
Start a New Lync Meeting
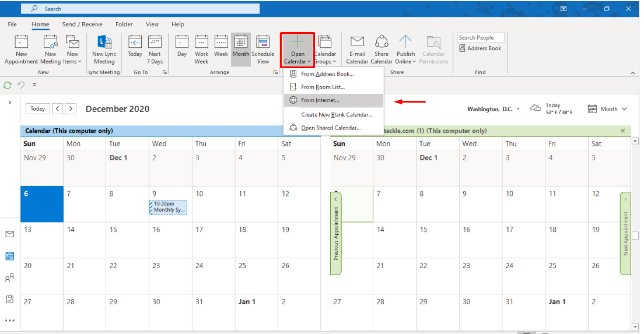click(104, 50)
